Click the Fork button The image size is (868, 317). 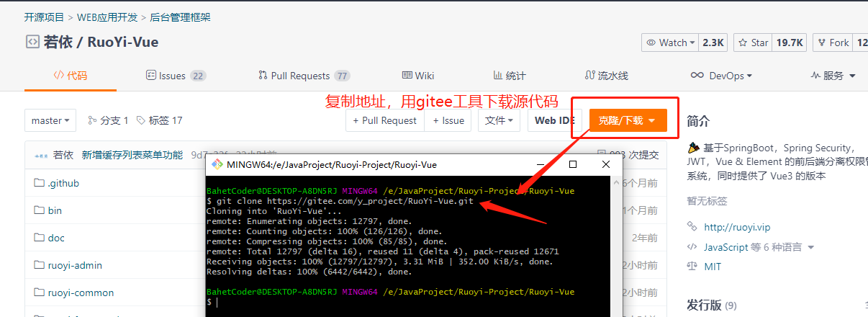(x=833, y=43)
